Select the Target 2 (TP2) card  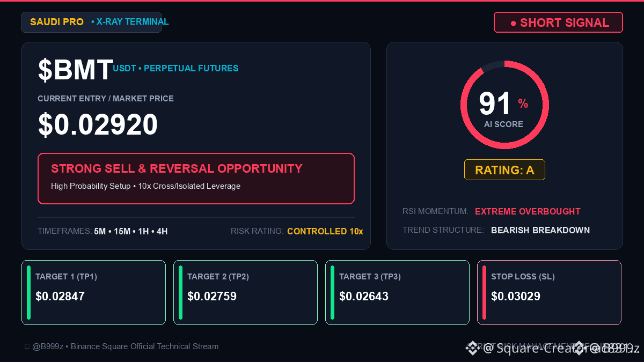(245, 292)
